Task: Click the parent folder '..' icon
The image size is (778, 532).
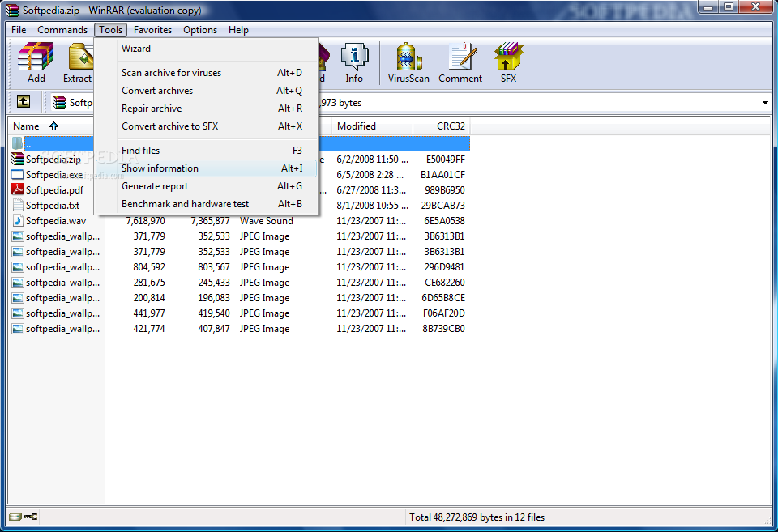Action: (x=17, y=144)
